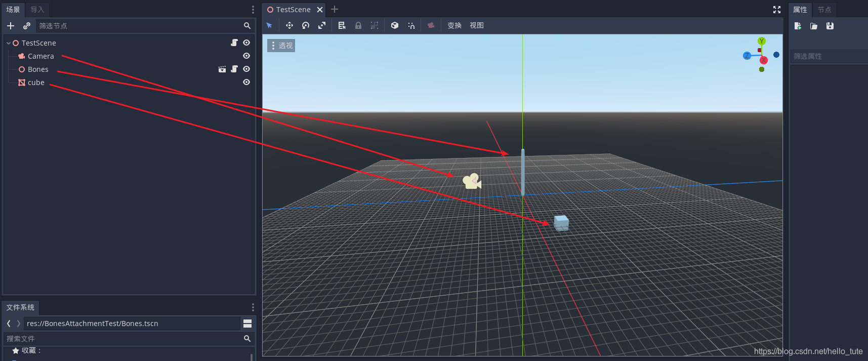Toggle FileSystem split view mode icon
The width and height of the screenshot is (868, 361).
coord(247,324)
